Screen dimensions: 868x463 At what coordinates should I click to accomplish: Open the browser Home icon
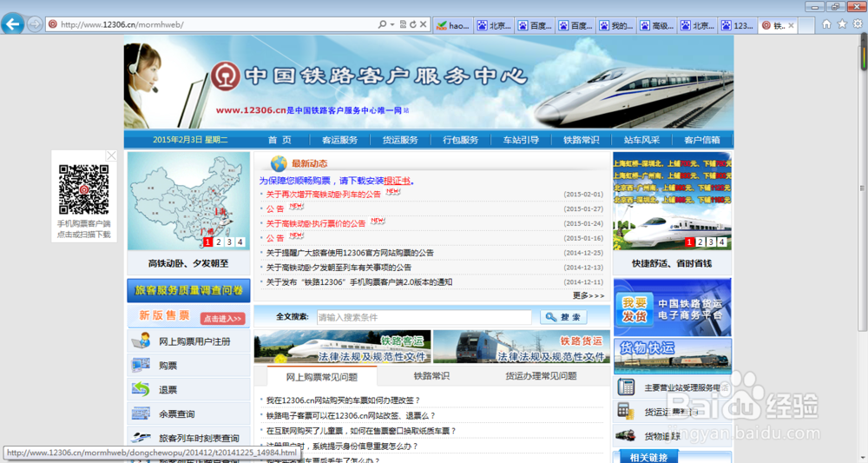(826, 24)
